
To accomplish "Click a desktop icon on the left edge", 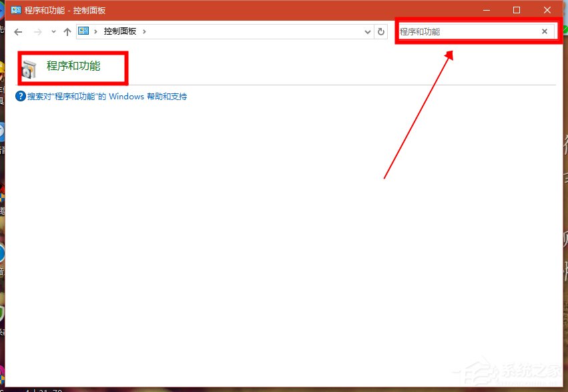I will (x=3, y=131).
